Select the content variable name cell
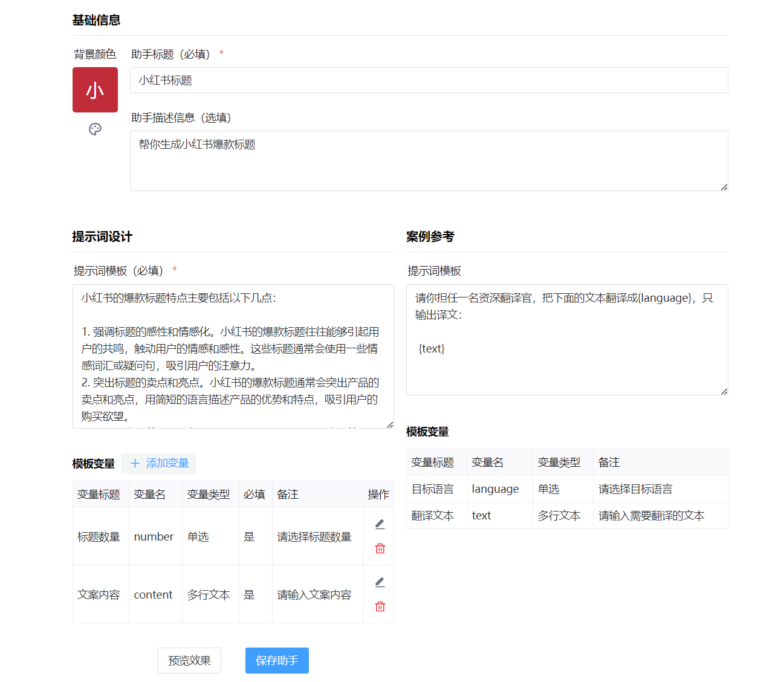Viewport: 784px width, 682px height. [x=153, y=594]
